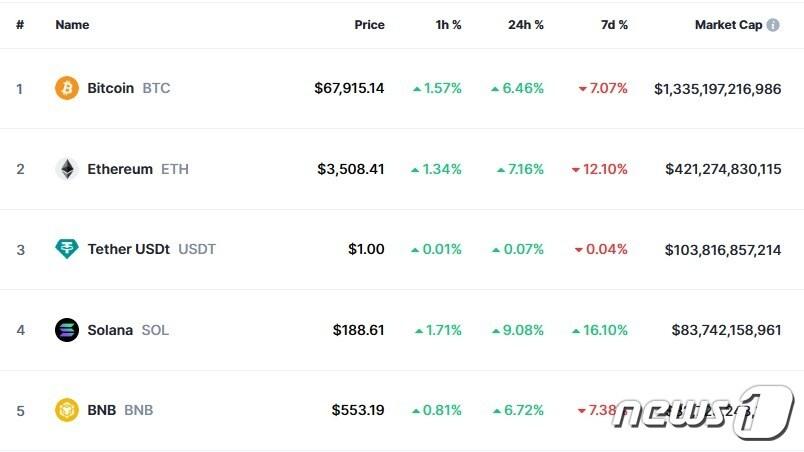This screenshot has width=804, height=452.
Task: Sort by the Market Cap header
Action: pyautogui.click(x=729, y=25)
